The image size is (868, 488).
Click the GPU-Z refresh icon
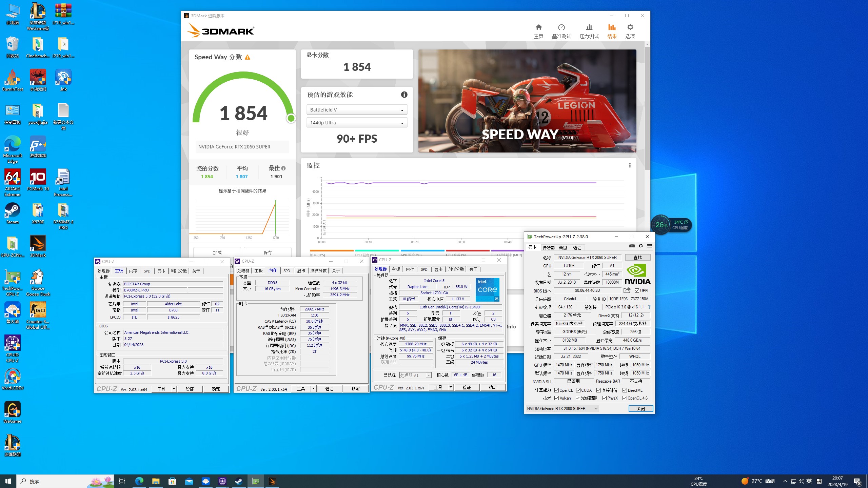(640, 246)
